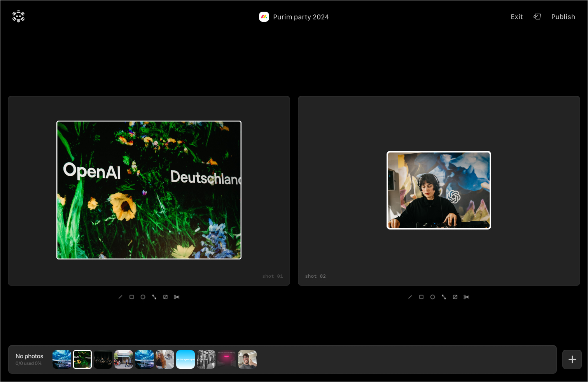Screen dimensions: 588x382
Task: Select the line tool under shot 01
Action: tap(121, 297)
